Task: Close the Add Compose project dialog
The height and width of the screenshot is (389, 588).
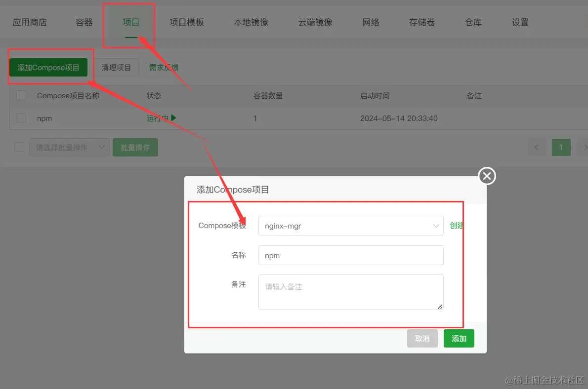Action: pos(487,176)
